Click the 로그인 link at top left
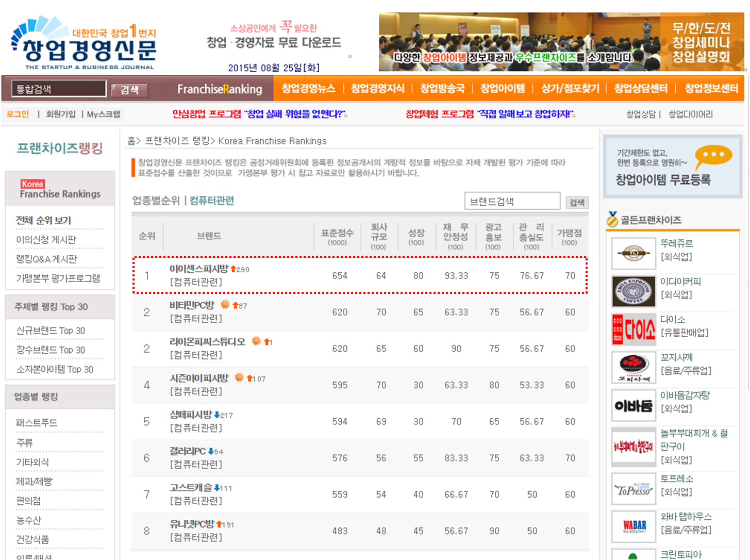 pos(18,114)
